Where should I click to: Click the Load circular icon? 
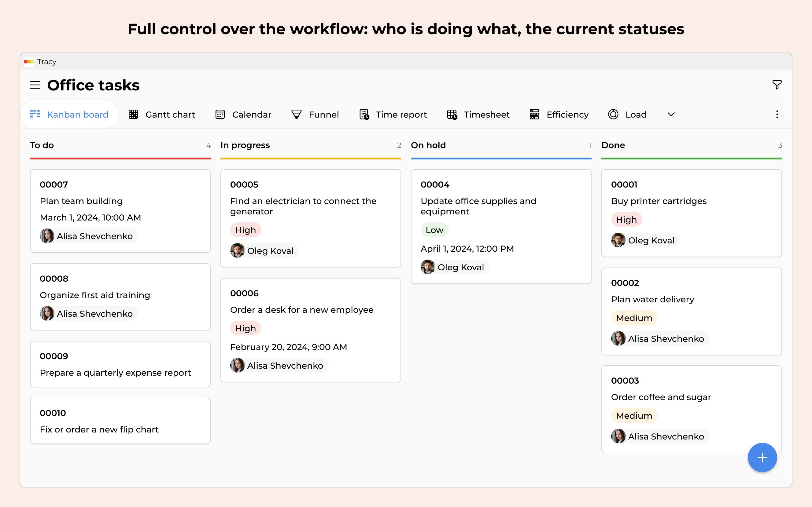click(x=613, y=114)
